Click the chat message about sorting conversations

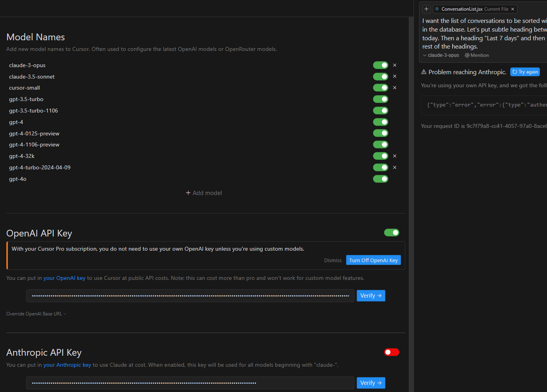coord(485,34)
